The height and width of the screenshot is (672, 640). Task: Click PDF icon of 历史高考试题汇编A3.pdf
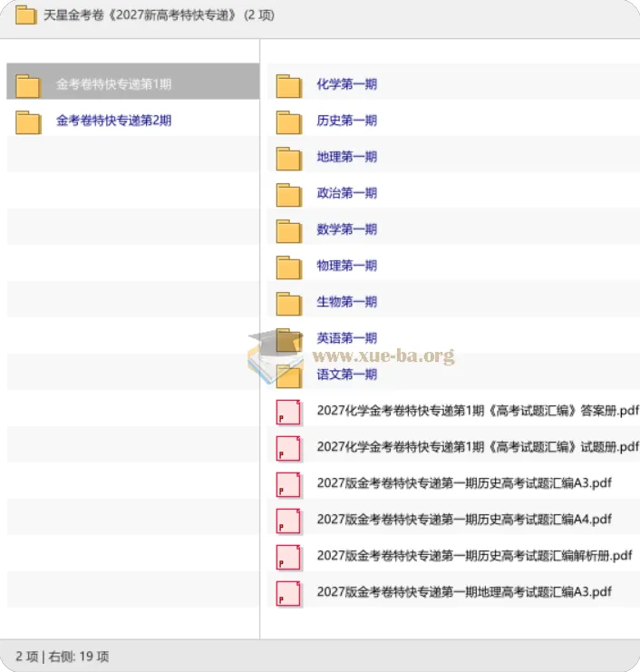[x=288, y=484]
